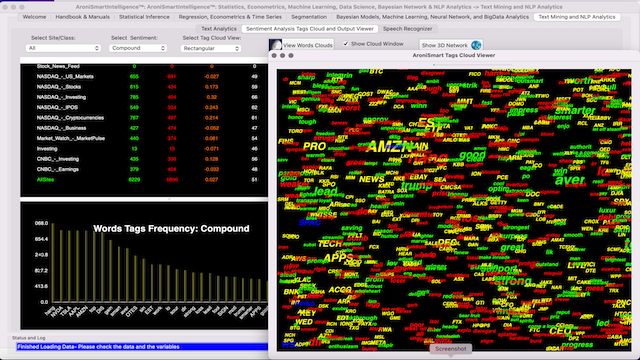Open the Handbook & Manuals tab

82,17
